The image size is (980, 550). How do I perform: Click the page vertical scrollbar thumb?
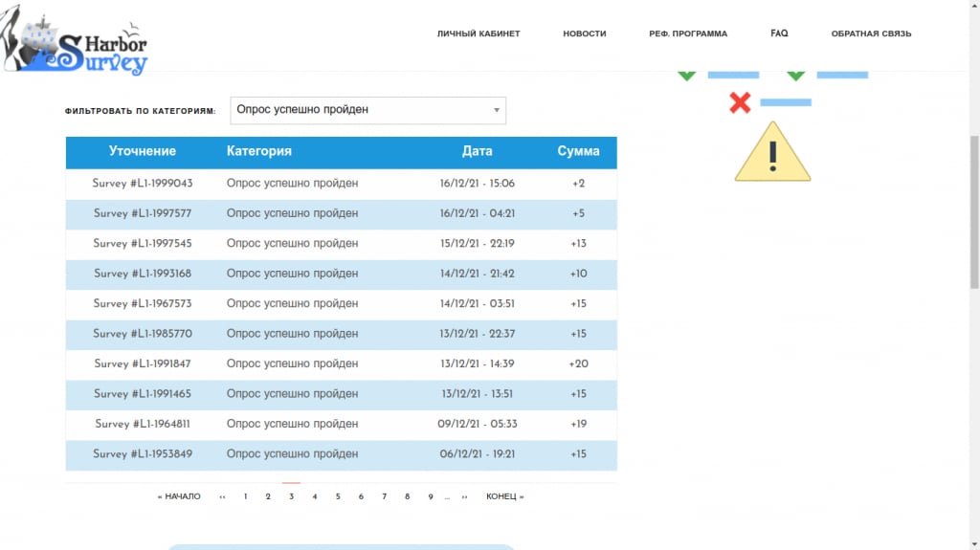974,212
